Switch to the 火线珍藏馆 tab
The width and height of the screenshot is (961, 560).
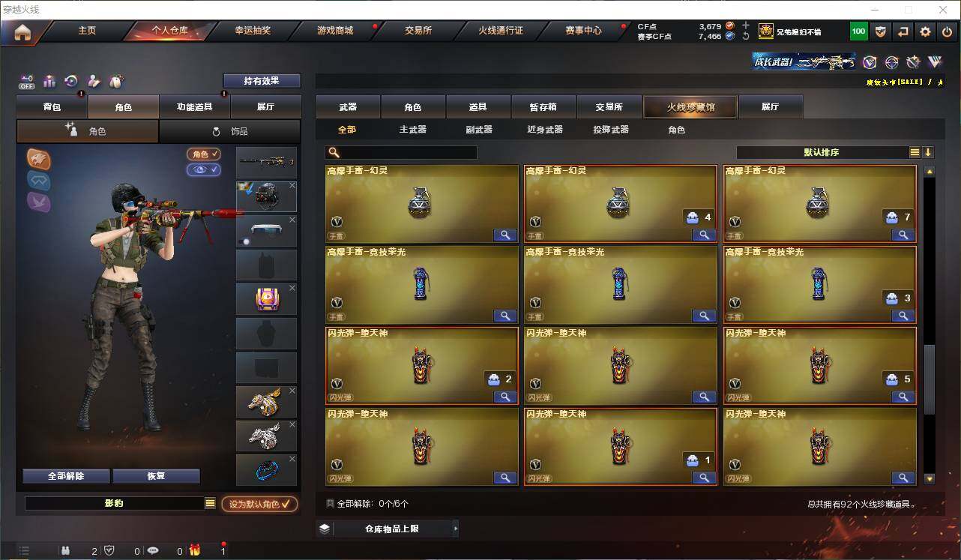690,107
